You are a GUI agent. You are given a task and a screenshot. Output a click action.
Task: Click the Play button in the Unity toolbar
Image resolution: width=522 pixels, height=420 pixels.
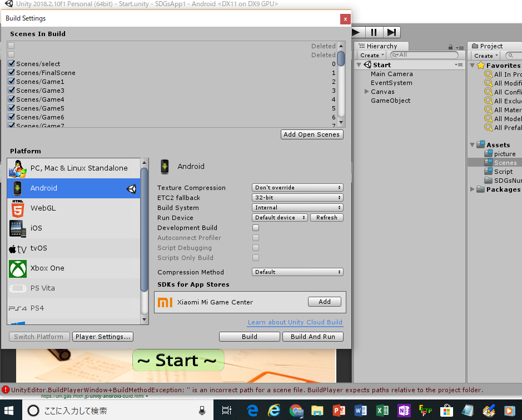click(356, 32)
